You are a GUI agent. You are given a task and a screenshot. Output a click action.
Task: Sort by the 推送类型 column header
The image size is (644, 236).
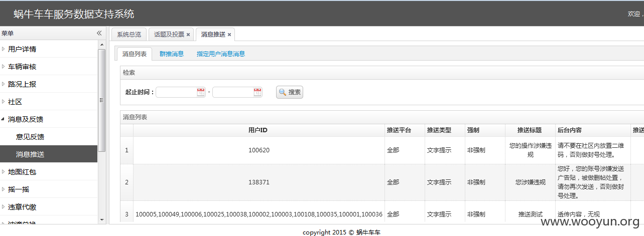click(444, 130)
